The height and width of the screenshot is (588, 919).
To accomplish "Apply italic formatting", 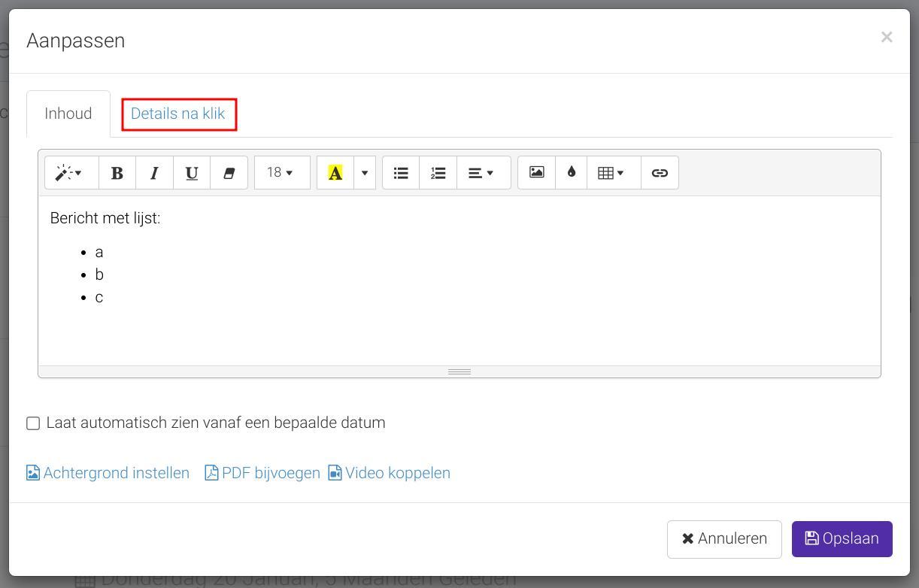I will point(154,173).
